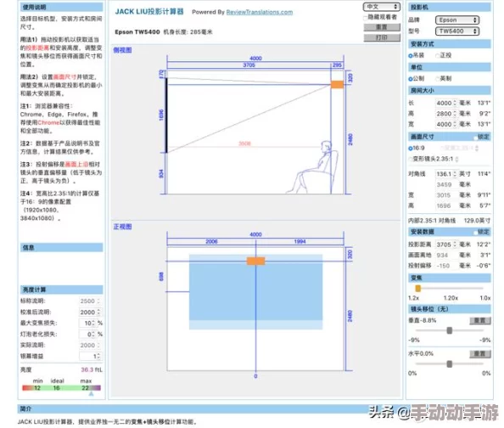The image size is (504, 428).
Task: Click the orange projector in front view
Action: pos(256,261)
